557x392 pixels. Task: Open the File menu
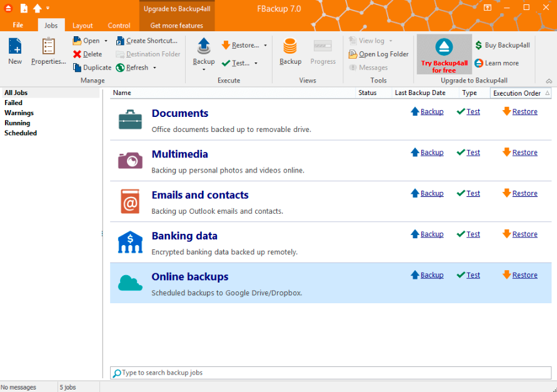pyautogui.click(x=18, y=25)
